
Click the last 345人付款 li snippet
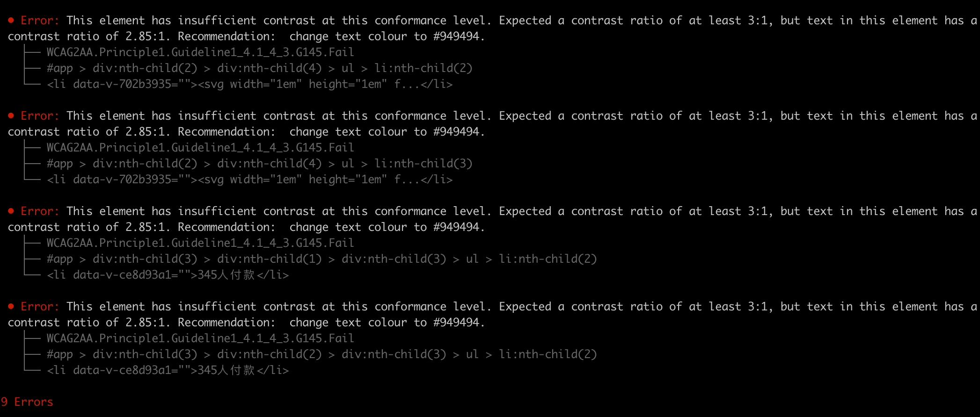(x=168, y=370)
